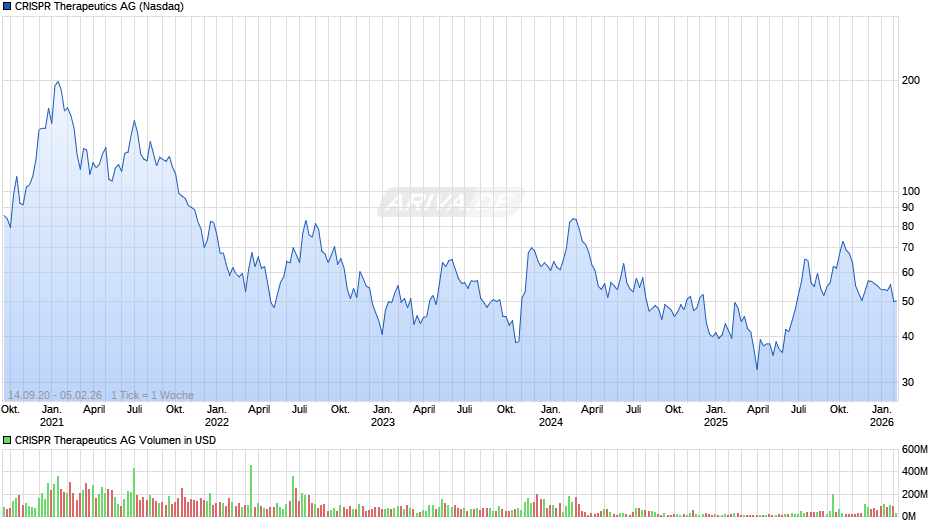This screenshot has height=526, width=940.
Task: Click the 200 price axis label
Action: point(911,80)
